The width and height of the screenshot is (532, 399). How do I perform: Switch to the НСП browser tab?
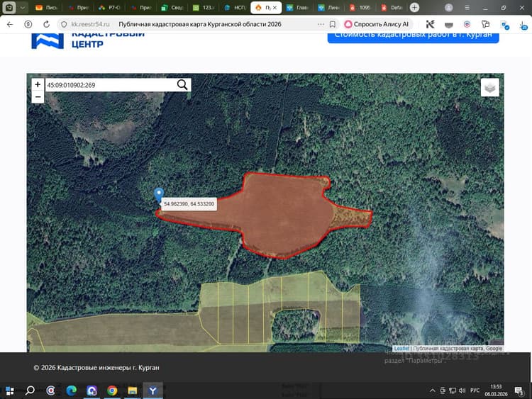tap(235, 8)
